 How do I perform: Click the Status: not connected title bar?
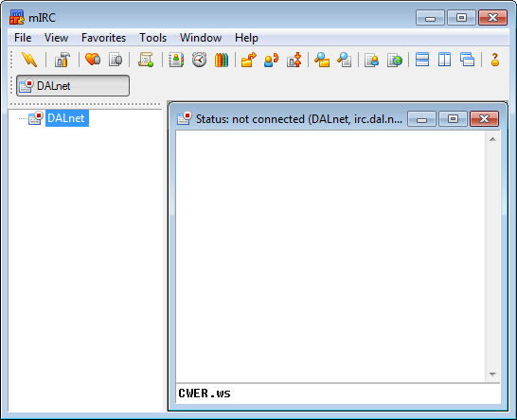[299, 119]
